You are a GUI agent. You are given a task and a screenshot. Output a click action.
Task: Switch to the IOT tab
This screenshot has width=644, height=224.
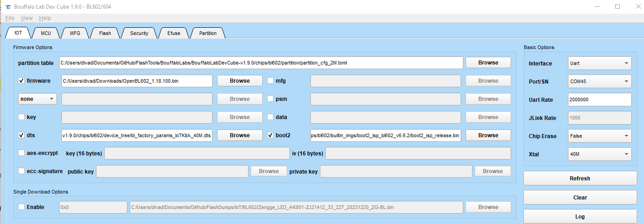pyautogui.click(x=18, y=33)
